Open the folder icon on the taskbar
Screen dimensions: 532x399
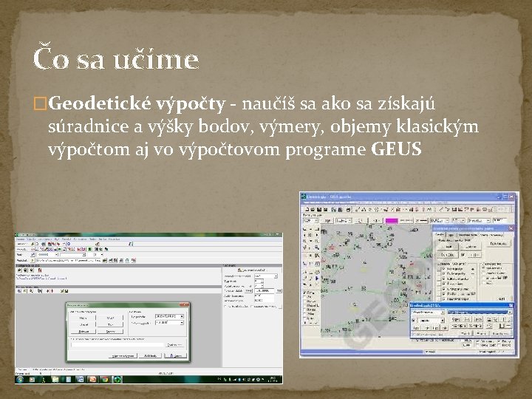pyautogui.click(x=55, y=379)
